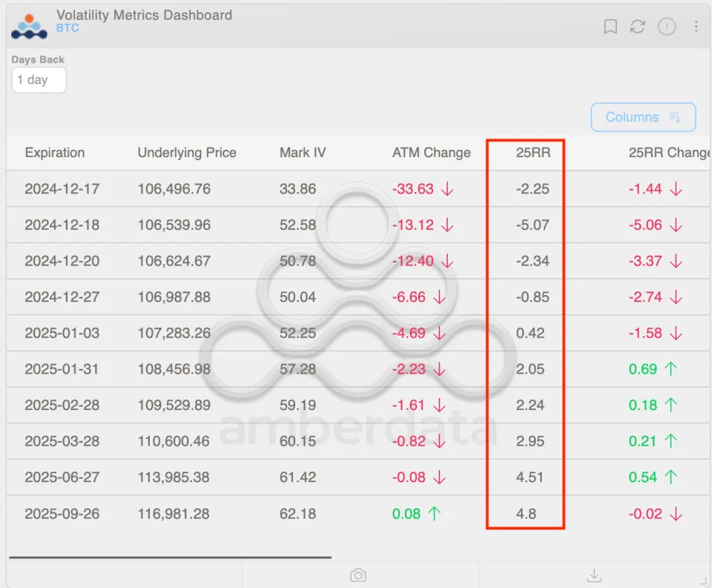Open the three-dot options menu
This screenshot has width=712, height=588.
[x=696, y=27]
